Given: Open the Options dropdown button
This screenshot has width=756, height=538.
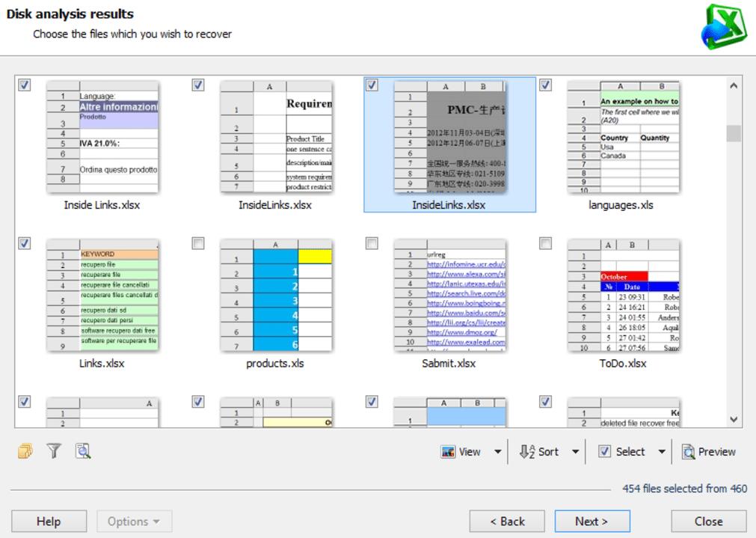Looking at the screenshot, I should (x=134, y=522).
